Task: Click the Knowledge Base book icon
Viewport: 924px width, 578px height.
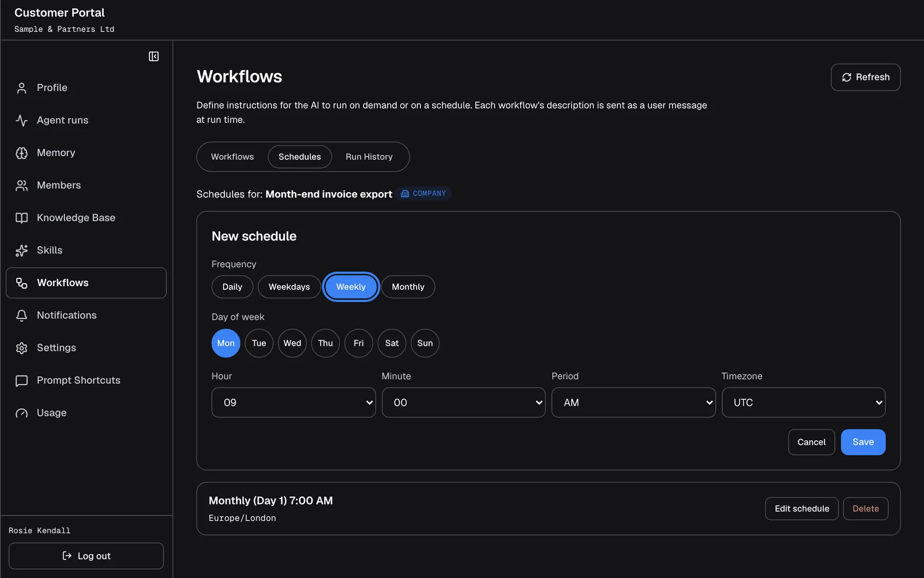Action: (22, 218)
